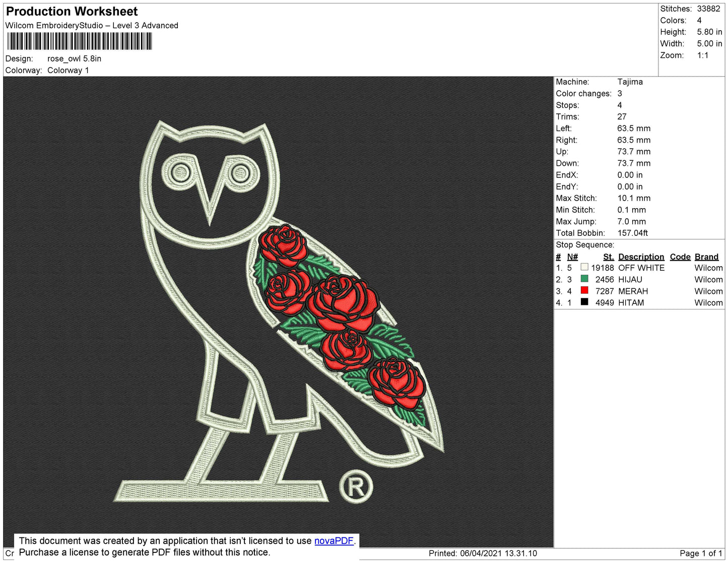Click the 'N#' column header
Screen dimensions: 728x563
point(572,257)
